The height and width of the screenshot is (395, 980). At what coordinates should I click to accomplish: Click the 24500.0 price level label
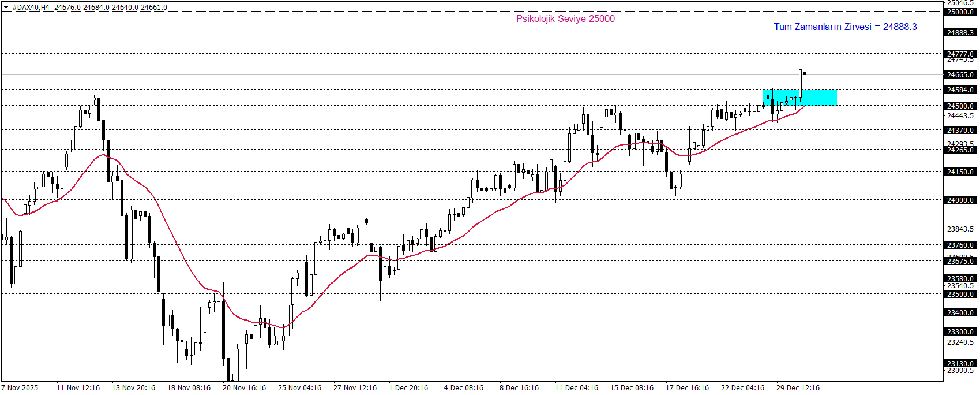(960, 106)
